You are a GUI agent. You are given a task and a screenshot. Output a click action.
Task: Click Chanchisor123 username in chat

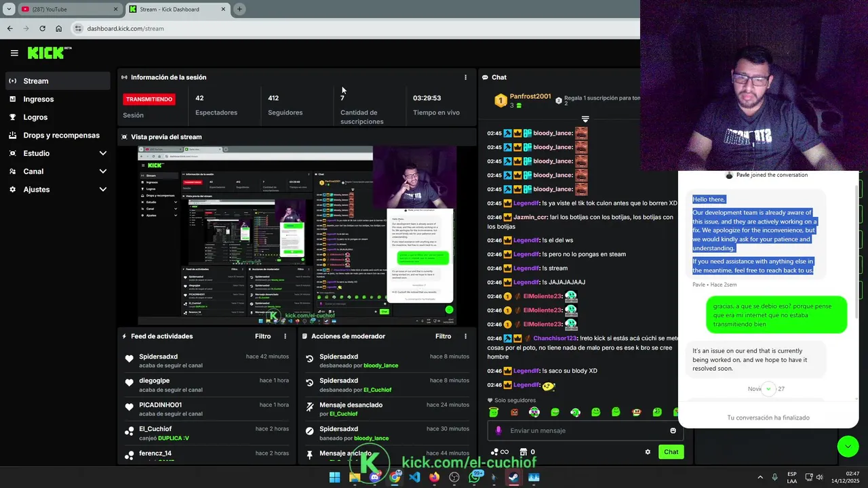[555, 338]
